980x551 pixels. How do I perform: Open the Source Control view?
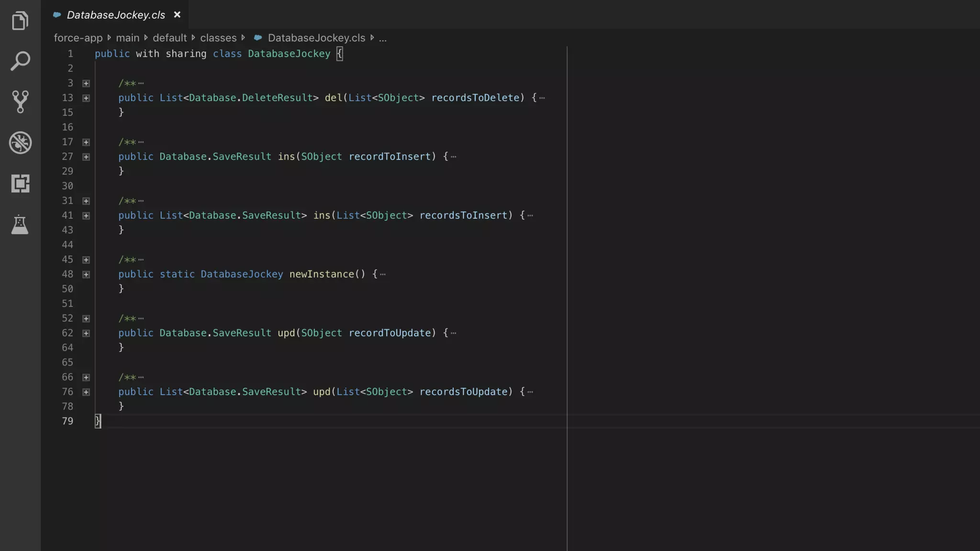coord(20,101)
